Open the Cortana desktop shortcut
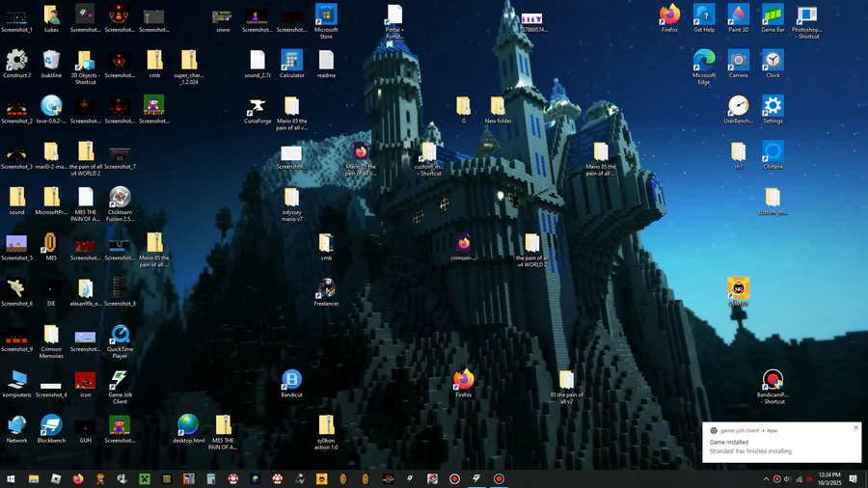Viewport: 868px width, 488px height. [x=773, y=154]
